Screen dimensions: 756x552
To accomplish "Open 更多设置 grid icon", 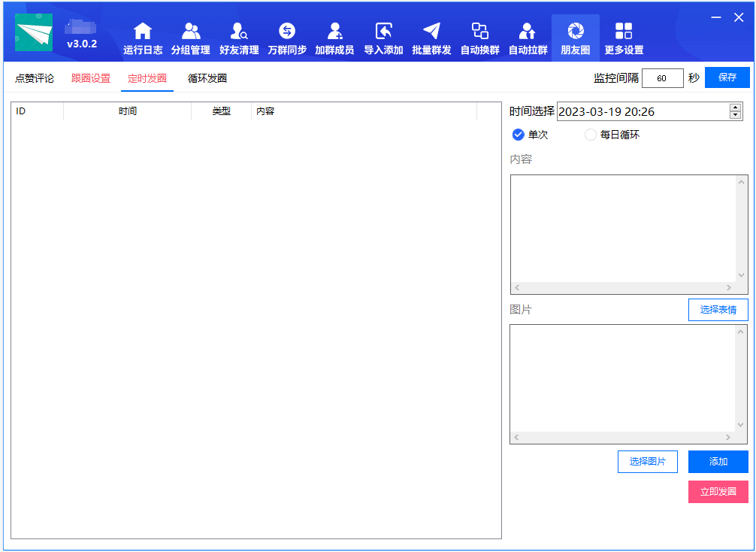I will 624,31.
